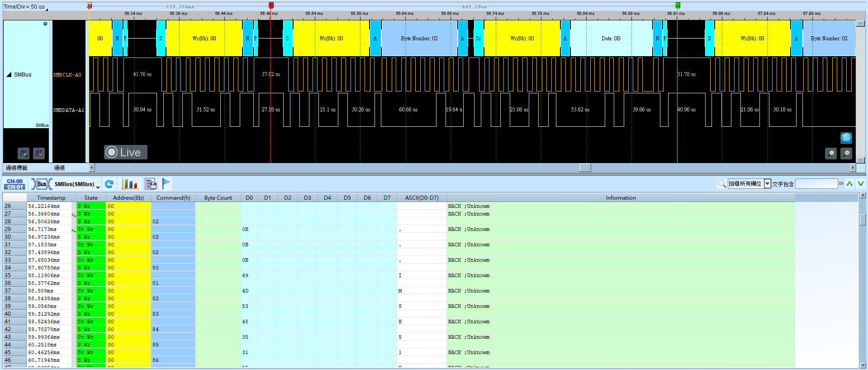Select the red T trigger marker

pos(271,5)
